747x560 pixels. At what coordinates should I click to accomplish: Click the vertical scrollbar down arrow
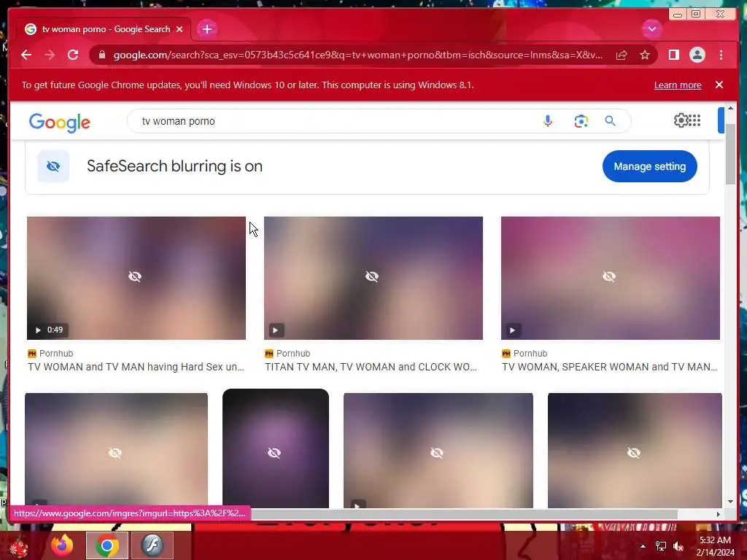coord(730,502)
